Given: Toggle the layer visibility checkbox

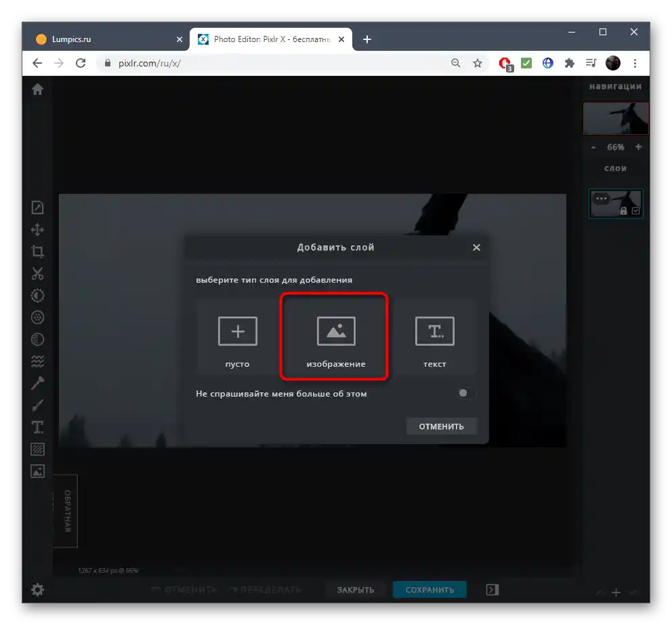Looking at the screenshot, I should click(x=635, y=211).
